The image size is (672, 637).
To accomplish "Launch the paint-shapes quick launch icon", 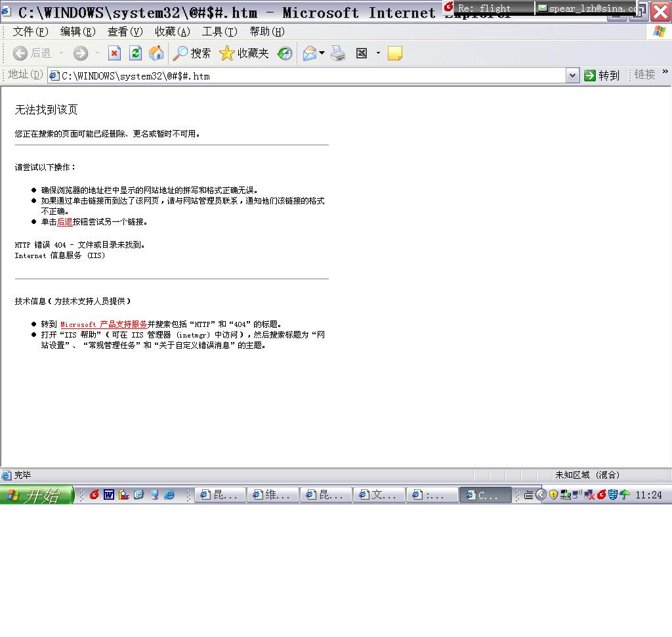I will [124, 495].
